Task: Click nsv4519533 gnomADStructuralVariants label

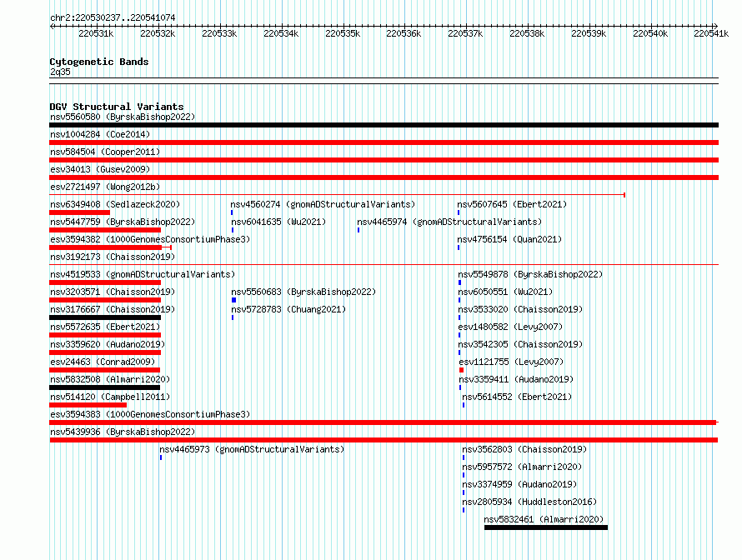Action: [x=143, y=274]
